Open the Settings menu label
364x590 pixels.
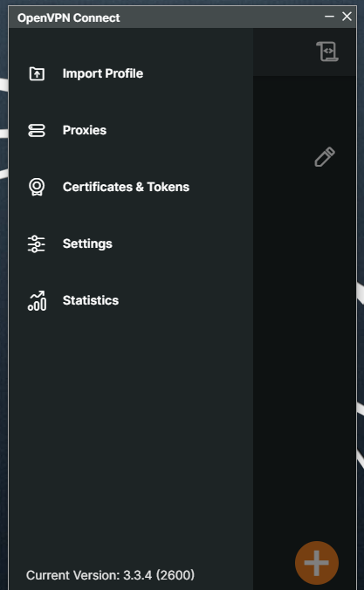pos(87,244)
